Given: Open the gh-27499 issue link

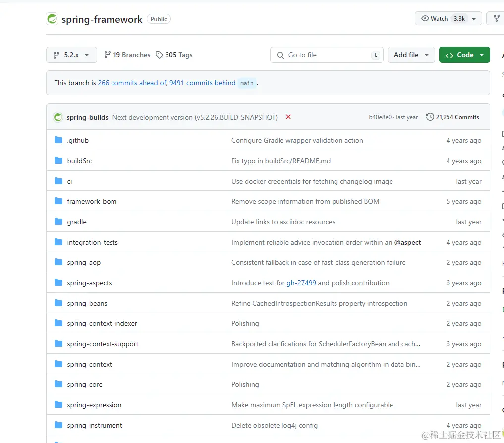Looking at the screenshot, I should pos(301,283).
